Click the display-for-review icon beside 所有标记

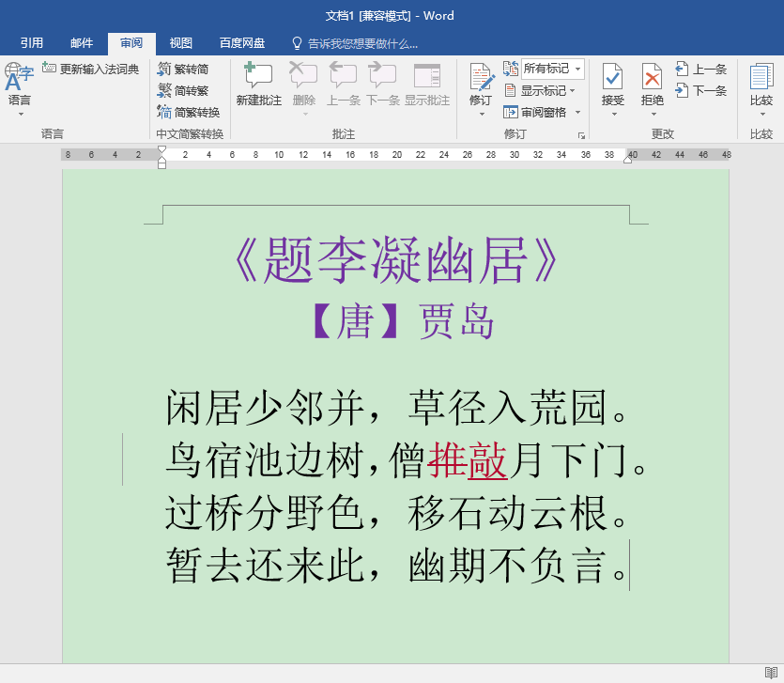click(x=511, y=68)
